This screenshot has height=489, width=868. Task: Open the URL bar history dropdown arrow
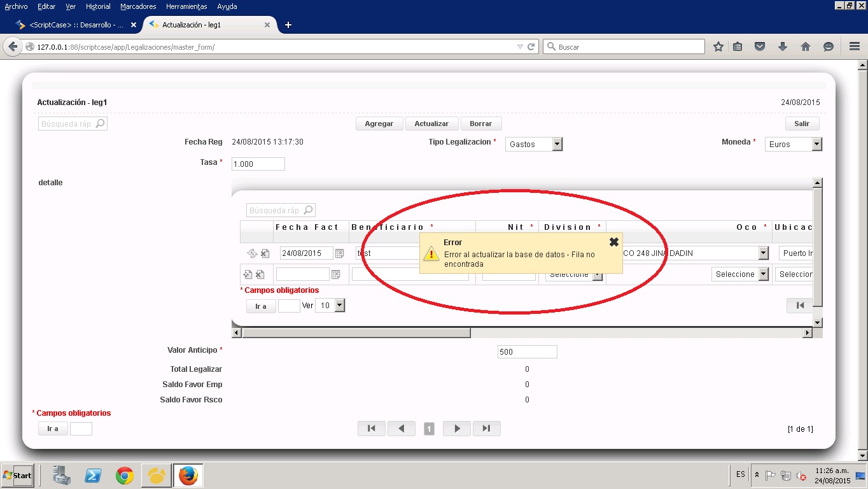pos(520,46)
